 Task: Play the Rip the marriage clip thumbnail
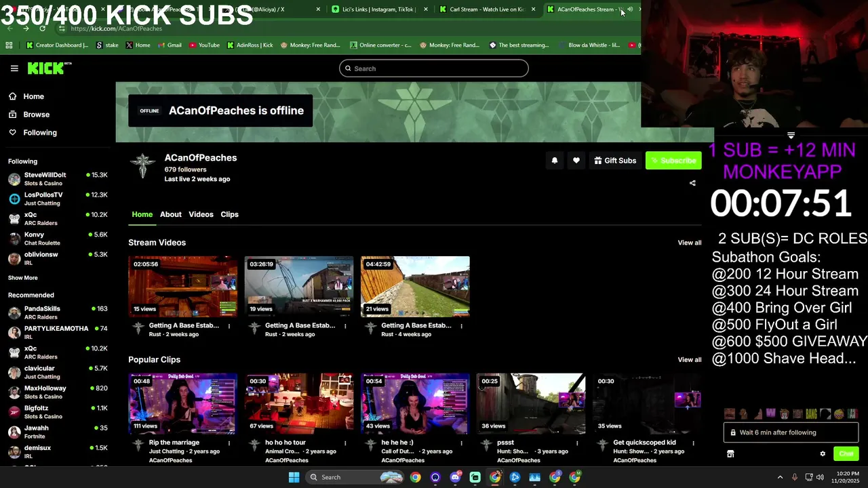click(183, 403)
